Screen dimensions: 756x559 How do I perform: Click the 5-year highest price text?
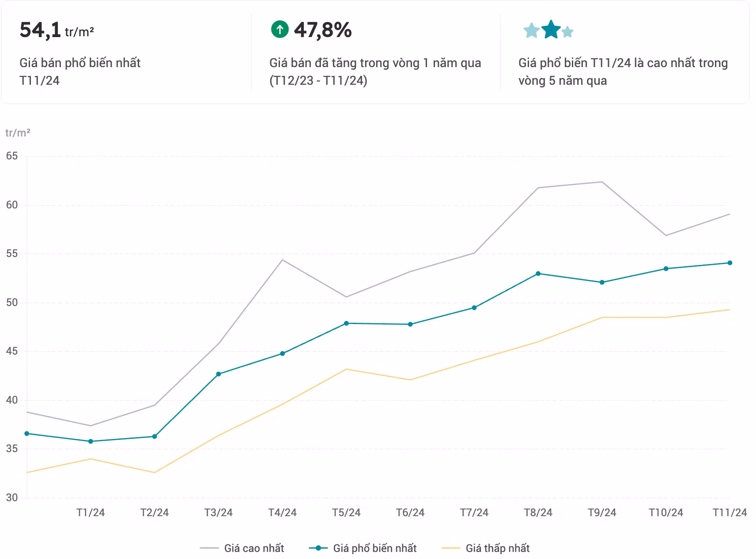point(623,72)
